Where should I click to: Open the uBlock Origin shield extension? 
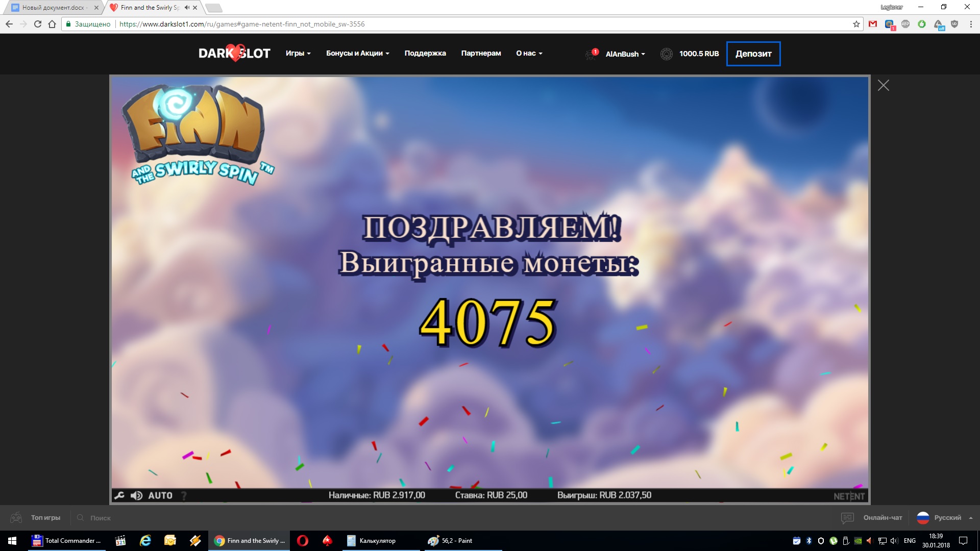[x=954, y=24]
